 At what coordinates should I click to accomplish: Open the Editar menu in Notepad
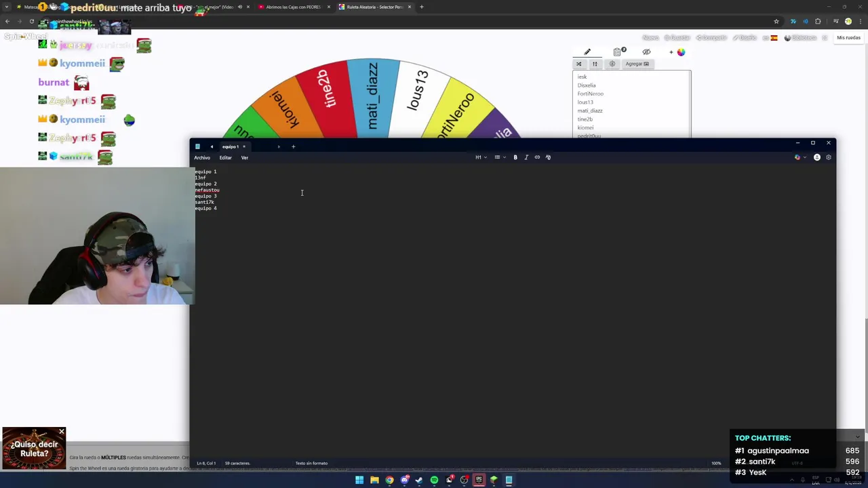225,158
